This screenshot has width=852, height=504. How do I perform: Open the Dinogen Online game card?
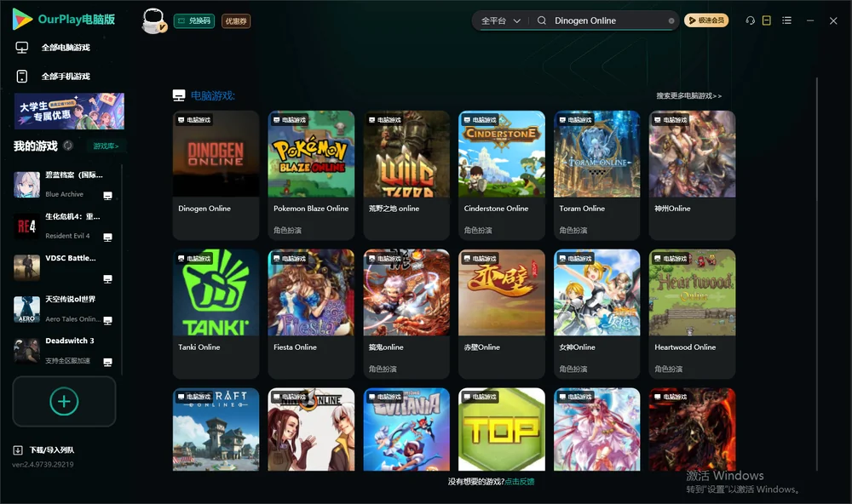pyautogui.click(x=216, y=175)
